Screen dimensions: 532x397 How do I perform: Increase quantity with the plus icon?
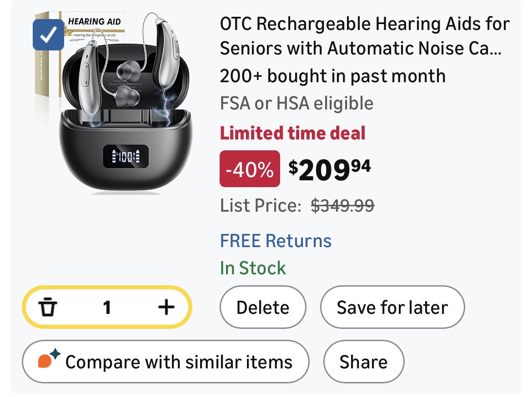pyautogui.click(x=166, y=308)
